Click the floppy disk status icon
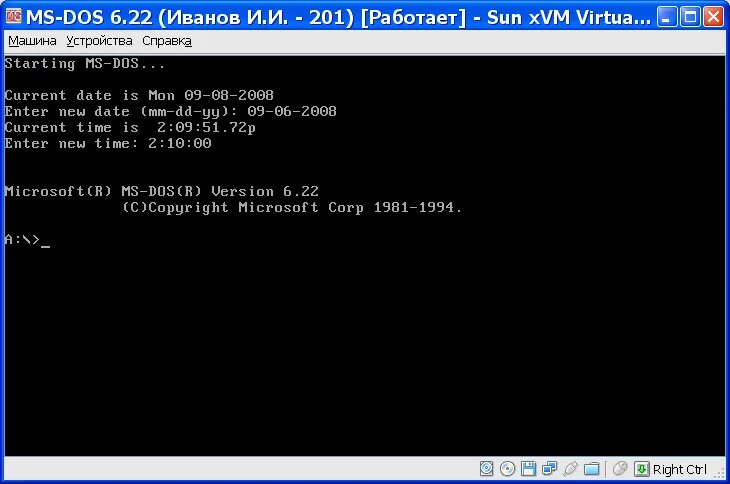The width and height of the screenshot is (730, 484). [x=528, y=469]
